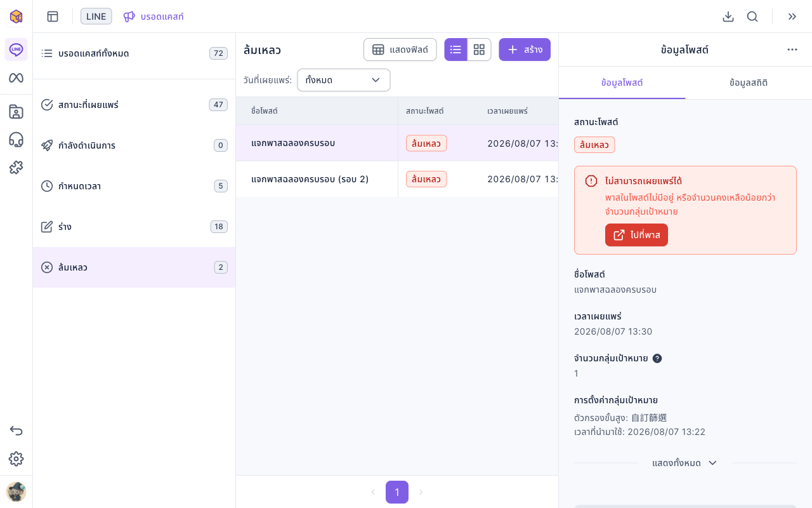Toggle the sidebar panel layout icon

53,17
